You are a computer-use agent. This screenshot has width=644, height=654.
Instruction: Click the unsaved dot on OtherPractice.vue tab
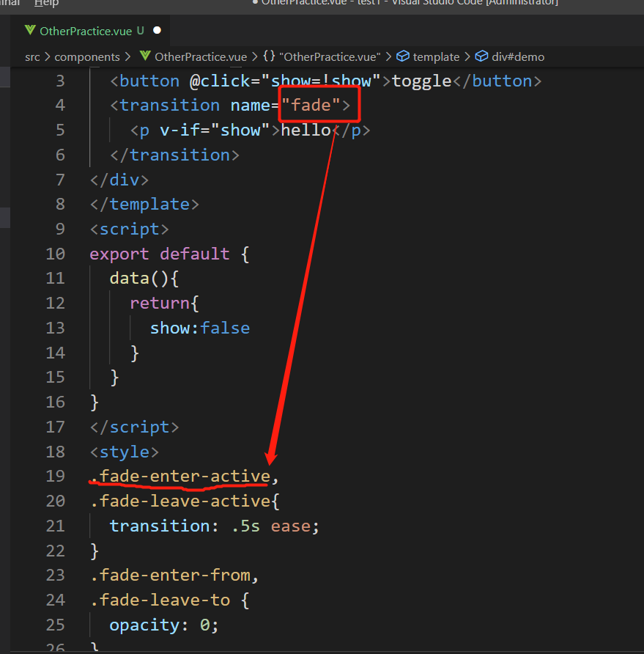(x=157, y=31)
